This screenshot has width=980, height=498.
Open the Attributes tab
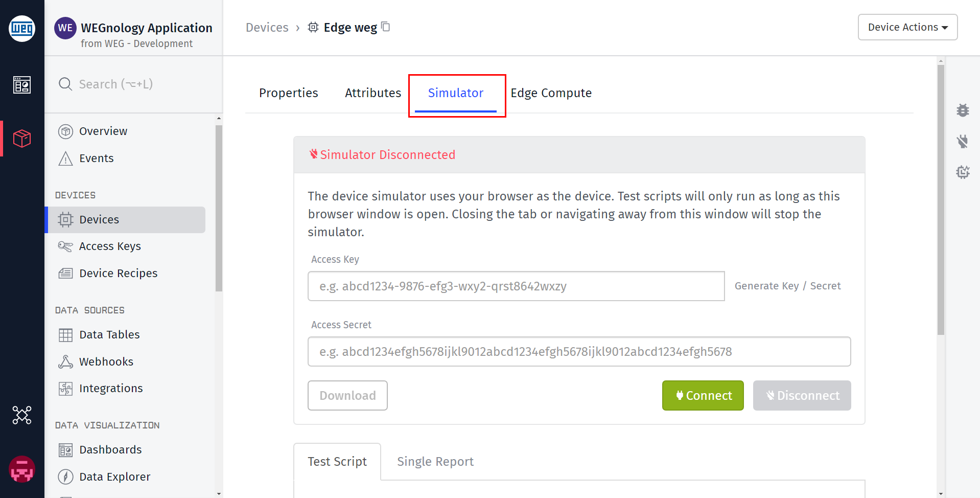coord(373,93)
